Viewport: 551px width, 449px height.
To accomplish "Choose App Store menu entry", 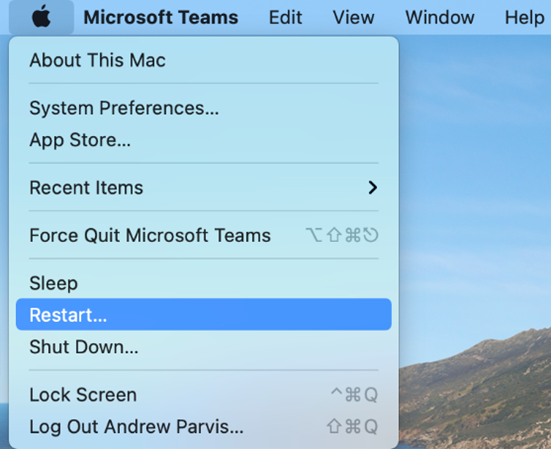I will click(x=203, y=140).
